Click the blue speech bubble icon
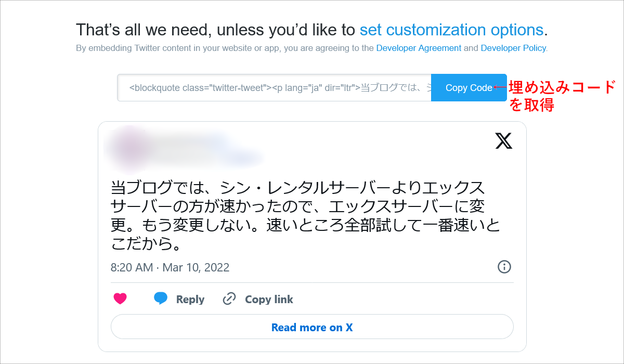Image resolution: width=624 pixels, height=364 pixels. pos(162,298)
